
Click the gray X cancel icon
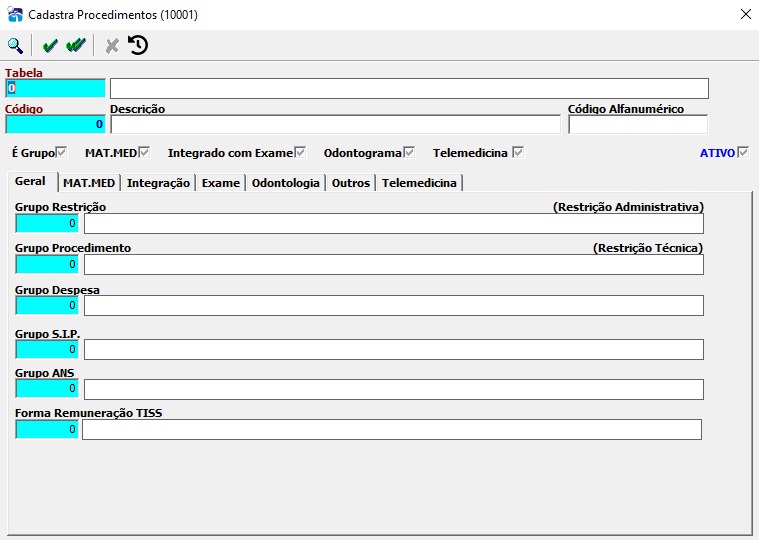112,45
